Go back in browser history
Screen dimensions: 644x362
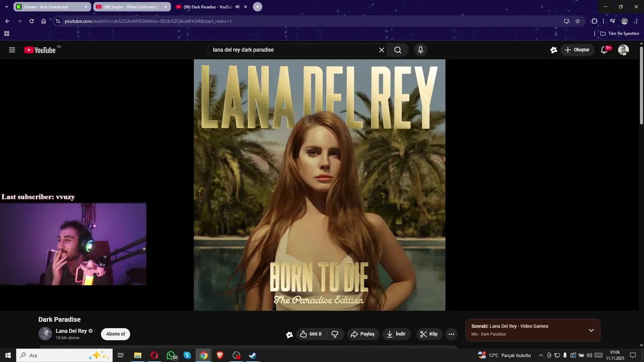(7, 21)
